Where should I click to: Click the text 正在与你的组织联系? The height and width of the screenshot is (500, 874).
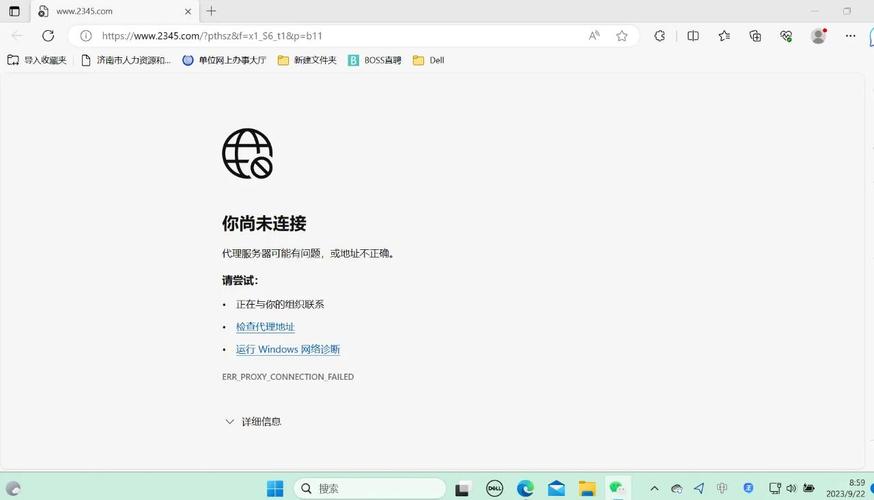(x=280, y=304)
